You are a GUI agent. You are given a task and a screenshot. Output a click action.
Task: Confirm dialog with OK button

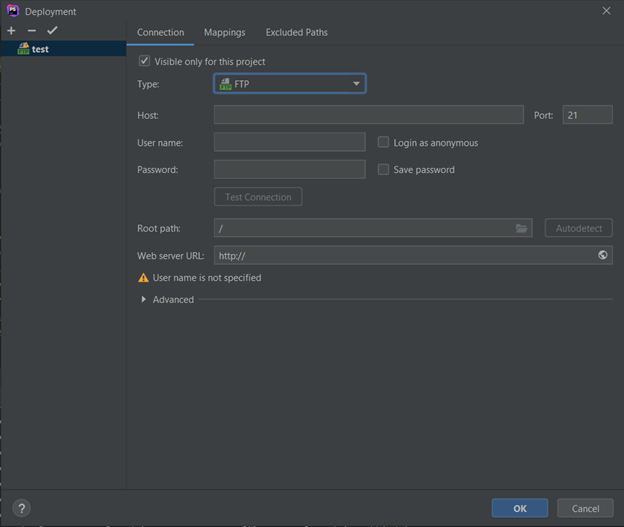520,508
